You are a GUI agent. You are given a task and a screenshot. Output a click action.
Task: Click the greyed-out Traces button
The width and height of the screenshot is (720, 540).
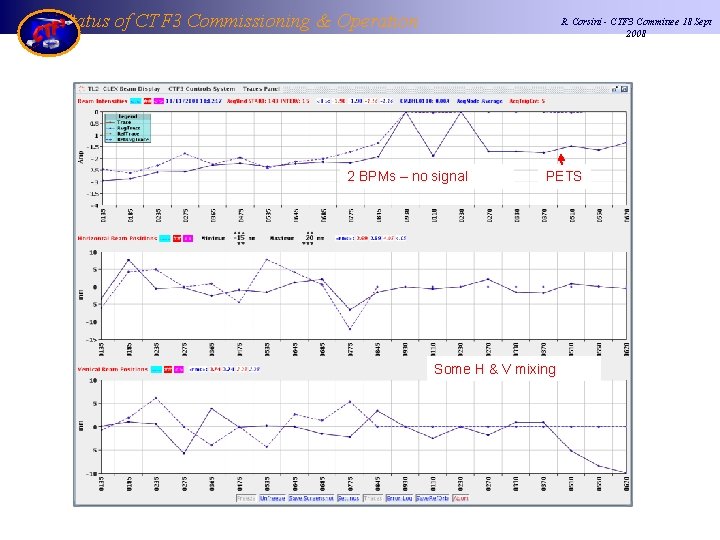point(372,498)
